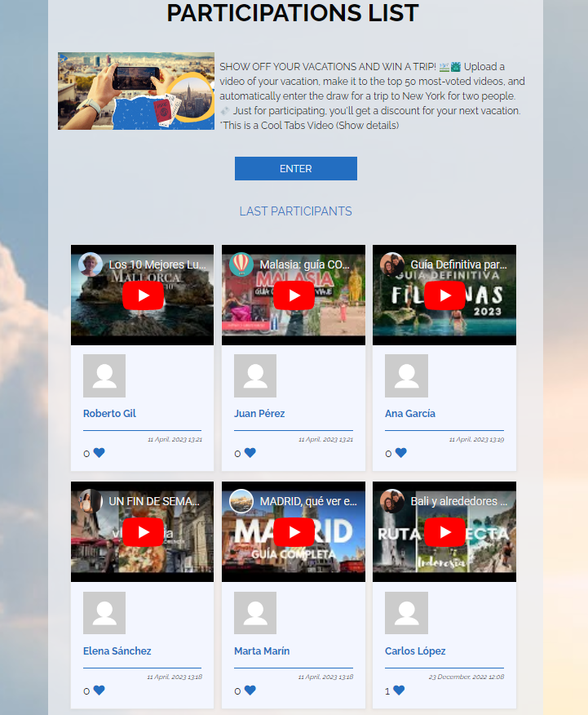Vote heart for Marta Marín's entry
Viewport: 588px width, 715px height.
click(250, 691)
